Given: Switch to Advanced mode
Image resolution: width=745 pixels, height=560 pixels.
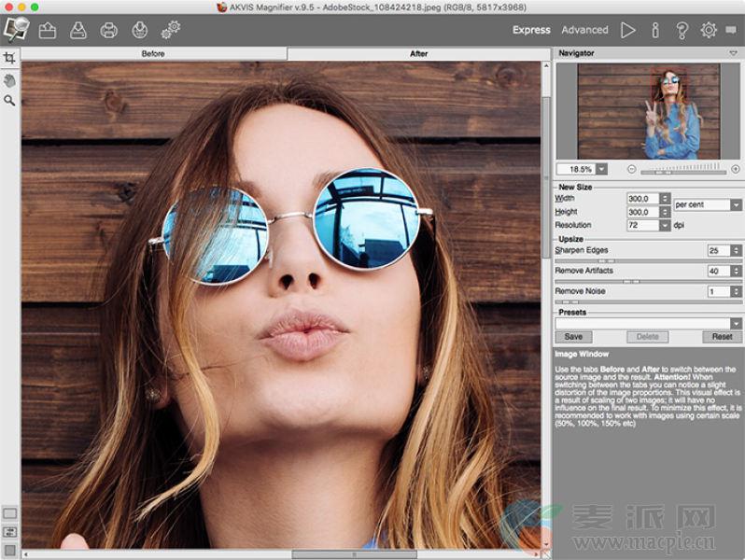Looking at the screenshot, I should (x=584, y=30).
